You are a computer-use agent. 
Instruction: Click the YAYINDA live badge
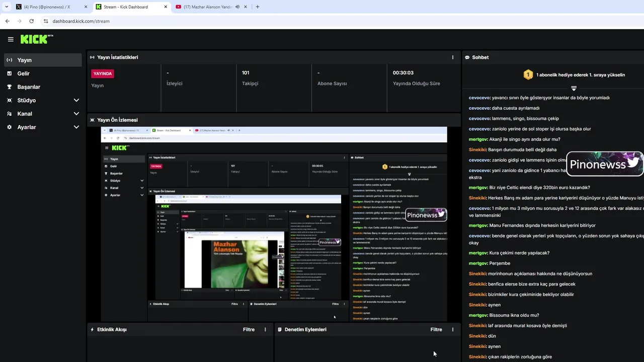(x=102, y=73)
